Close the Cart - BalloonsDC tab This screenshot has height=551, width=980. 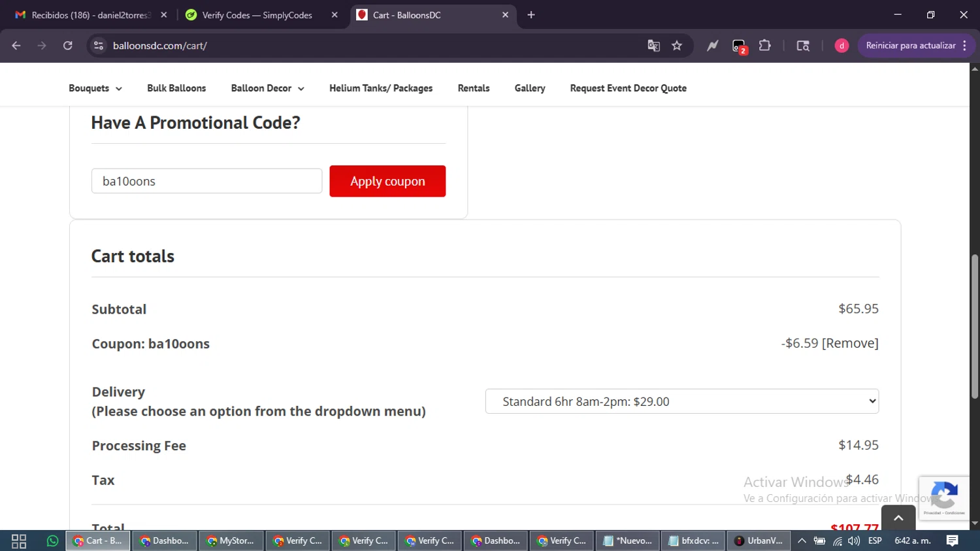(505, 15)
